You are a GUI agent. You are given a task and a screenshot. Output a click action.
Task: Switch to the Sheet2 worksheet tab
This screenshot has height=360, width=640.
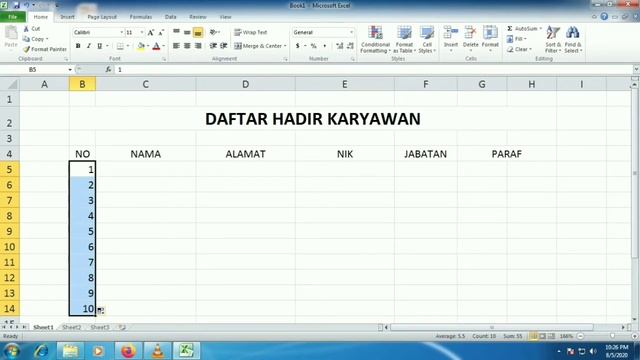71,327
